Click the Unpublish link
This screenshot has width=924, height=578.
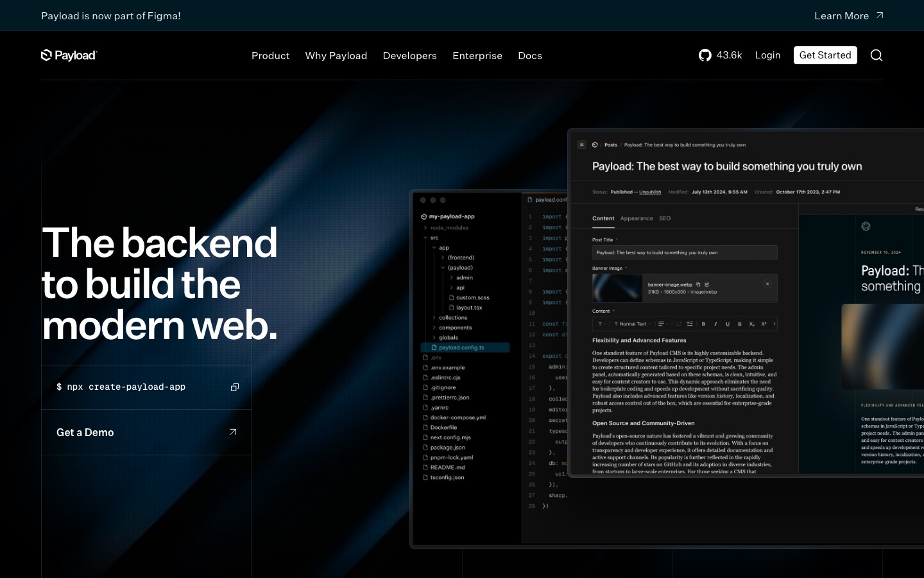click(x=650, y=192)
